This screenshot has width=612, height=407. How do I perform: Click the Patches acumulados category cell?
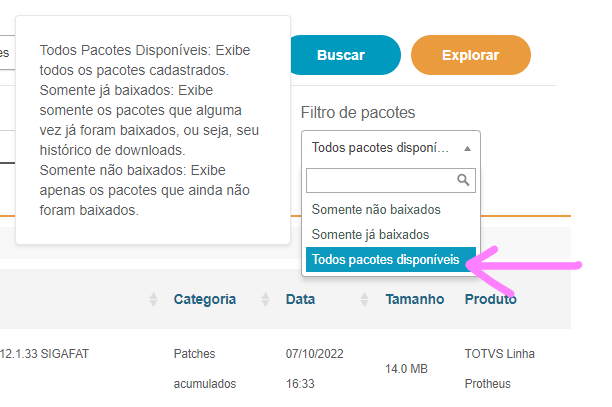point(205,368)
